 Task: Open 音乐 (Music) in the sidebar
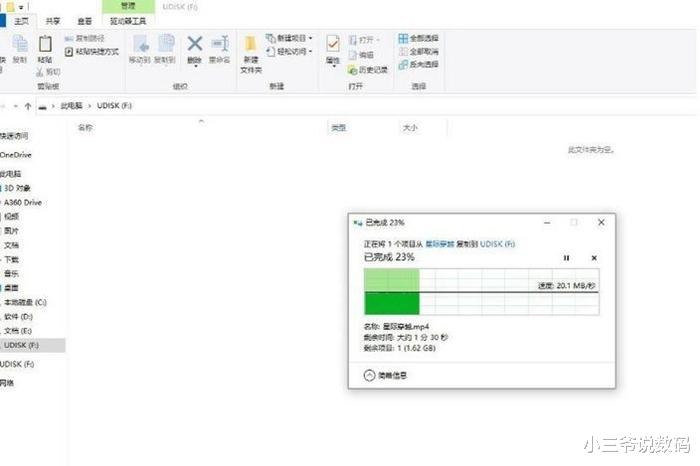11,274
